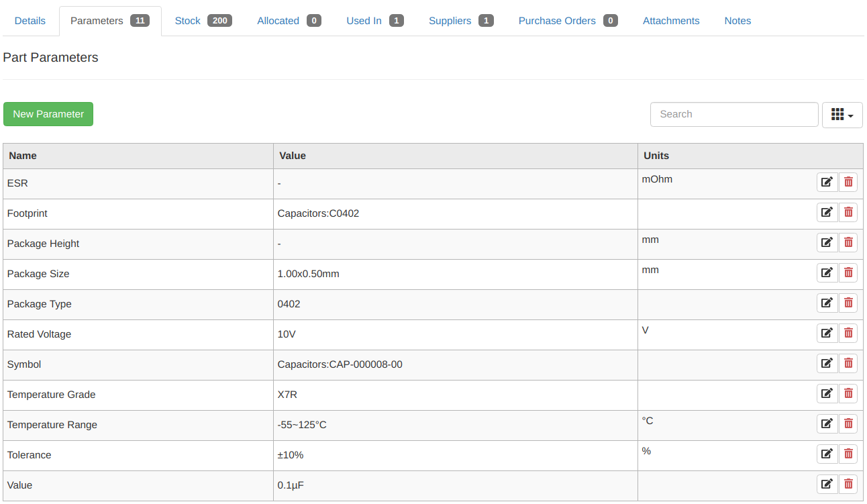Open the Attachments tab
This screenshot has height=504, width=867.
(671, 21)
